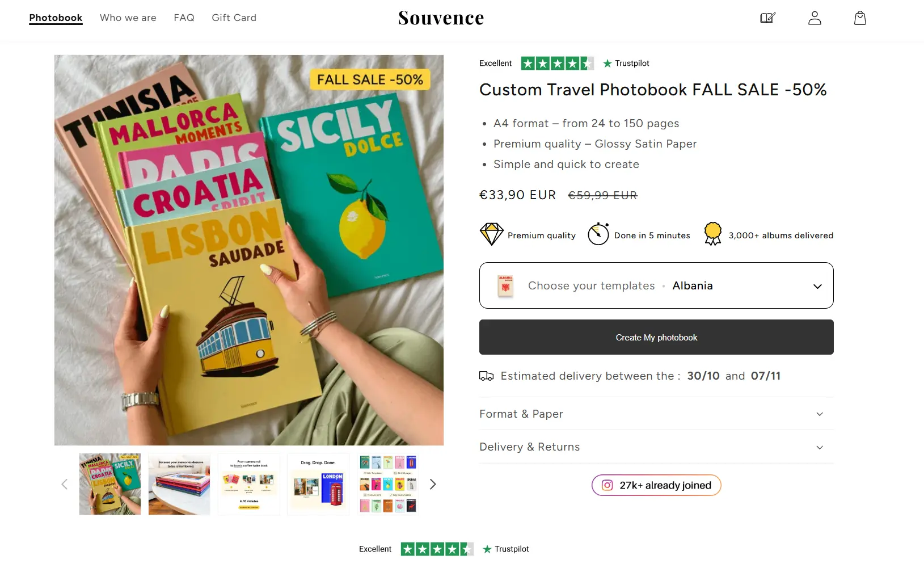The height and width of the screenshot is (572, 924).
Task: Open the Who we are page
Action: tap(128, 18)
